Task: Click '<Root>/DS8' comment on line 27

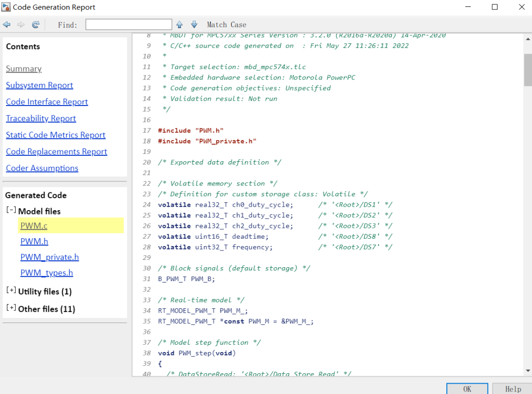Action: pyautogui.click(x=355, y=236)
